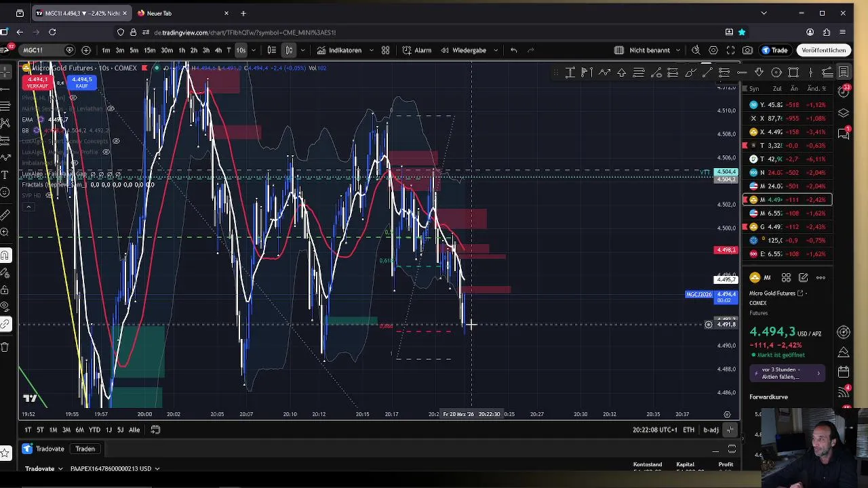The width and height of the screenshot is (868, 488).
Task: Open the object tree layers icon
Action: click(x=844, y=113)
